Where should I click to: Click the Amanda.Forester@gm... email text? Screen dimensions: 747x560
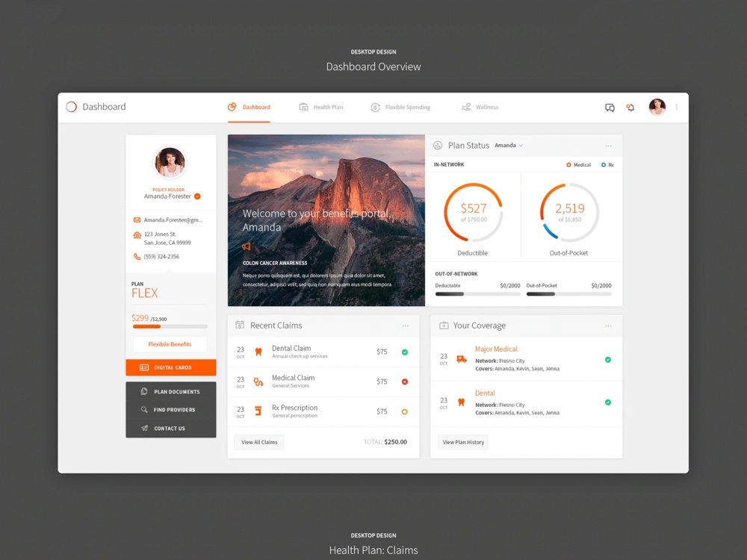173,220
